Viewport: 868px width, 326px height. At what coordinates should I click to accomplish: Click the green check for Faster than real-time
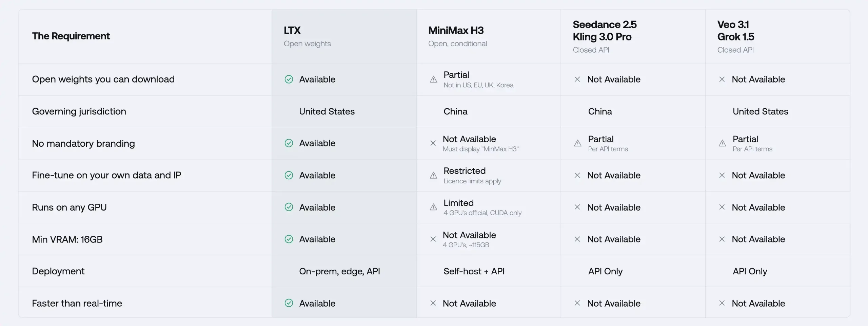(289, 303)
